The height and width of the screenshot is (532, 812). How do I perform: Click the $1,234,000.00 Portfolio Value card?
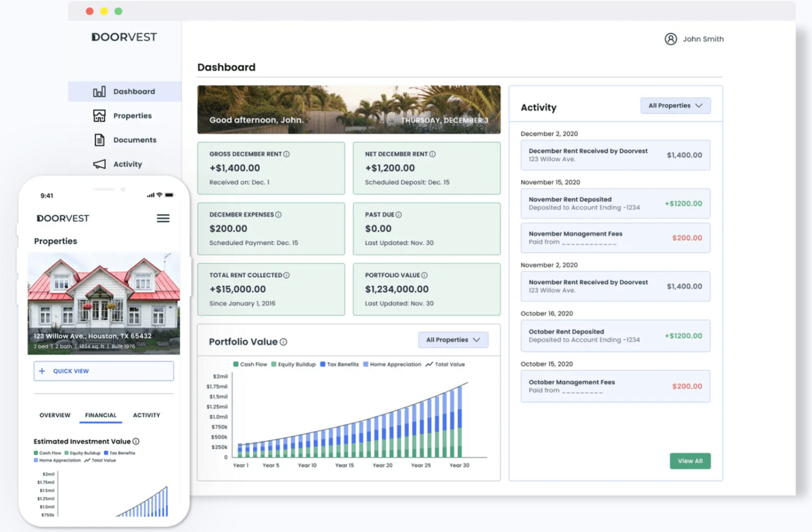pyautogui.click(x=426, y=290)
